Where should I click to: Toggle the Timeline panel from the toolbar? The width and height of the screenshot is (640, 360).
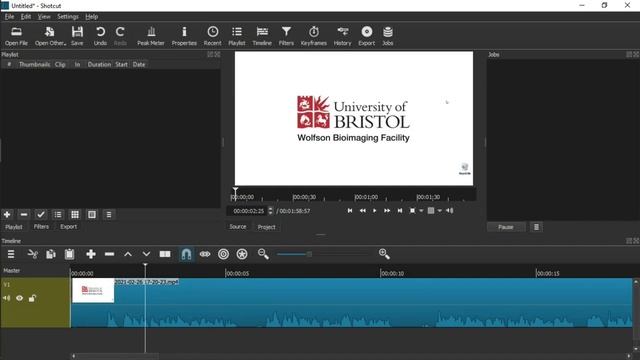coord(262,36)
